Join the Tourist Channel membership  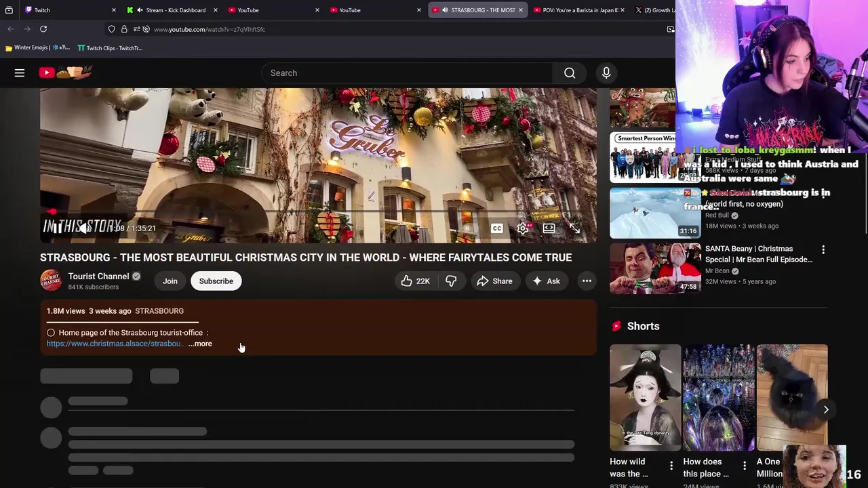pos(170,281)
